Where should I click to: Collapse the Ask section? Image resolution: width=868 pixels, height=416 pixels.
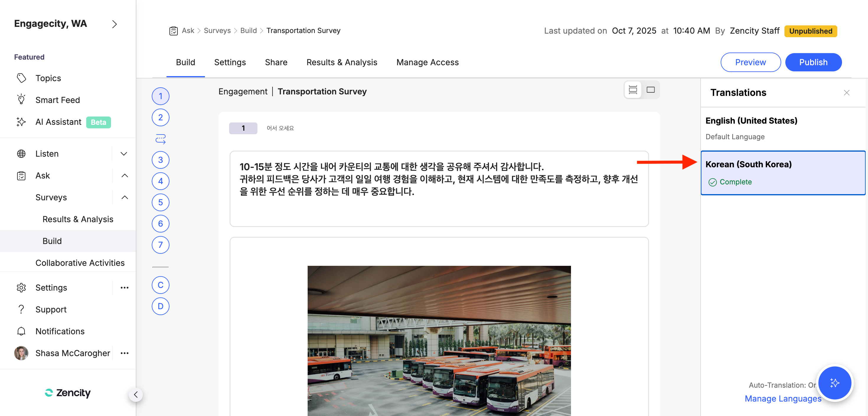click(x=124, y=176)
